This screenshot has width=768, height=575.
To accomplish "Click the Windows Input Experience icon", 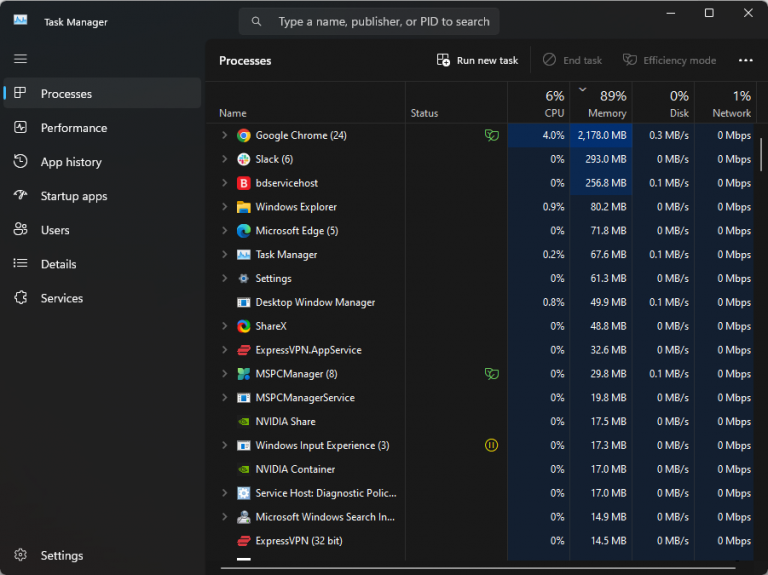I will coord(243,446).
